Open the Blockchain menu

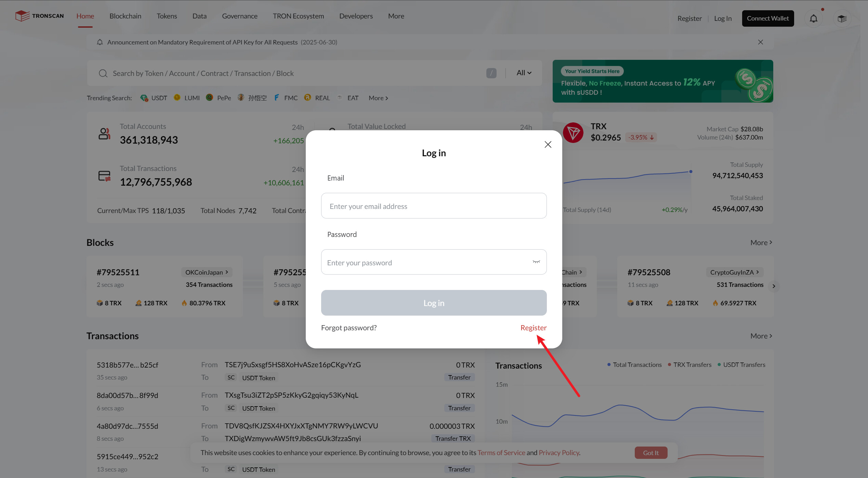[x=125, y=16]
